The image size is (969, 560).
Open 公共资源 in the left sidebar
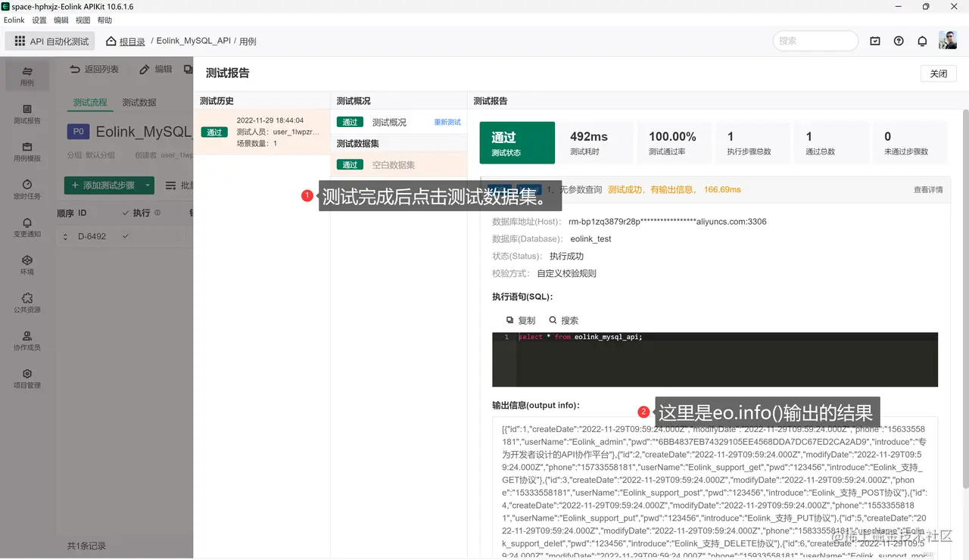click(x=27, y=303)
